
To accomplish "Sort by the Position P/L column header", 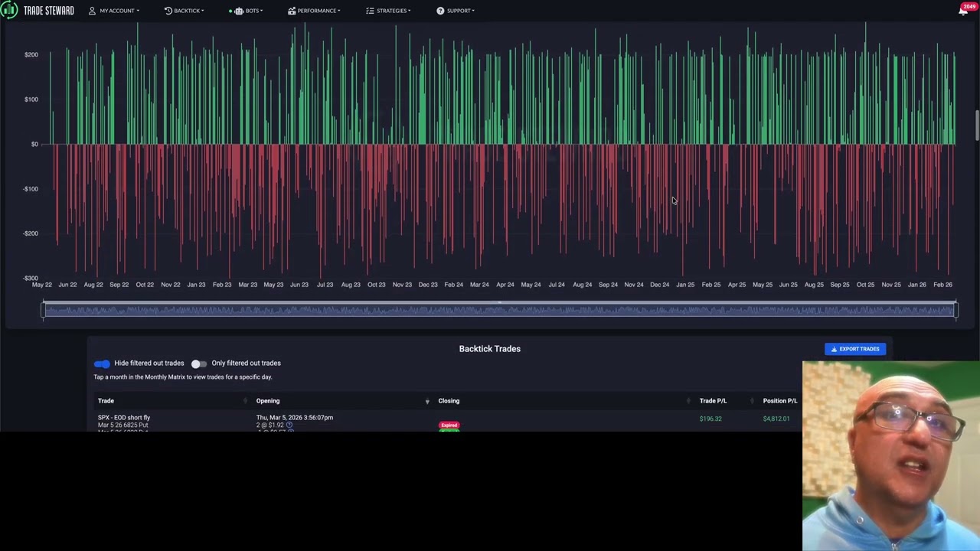I will coord(780,401).
